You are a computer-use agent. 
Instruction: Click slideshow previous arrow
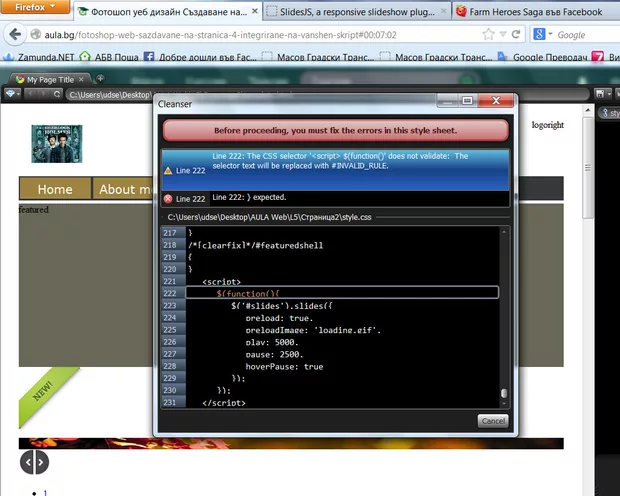(28, 462)
